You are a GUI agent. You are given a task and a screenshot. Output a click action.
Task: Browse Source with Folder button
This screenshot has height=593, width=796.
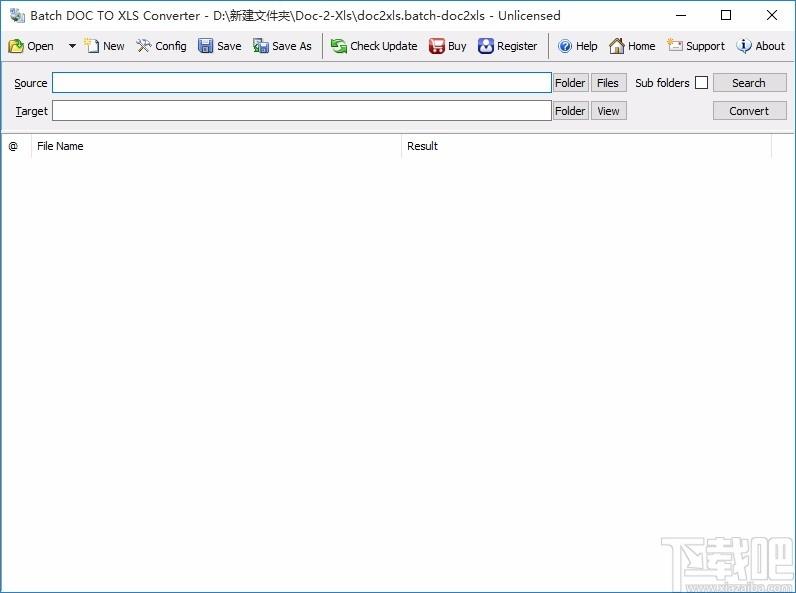tap(571, 83)
